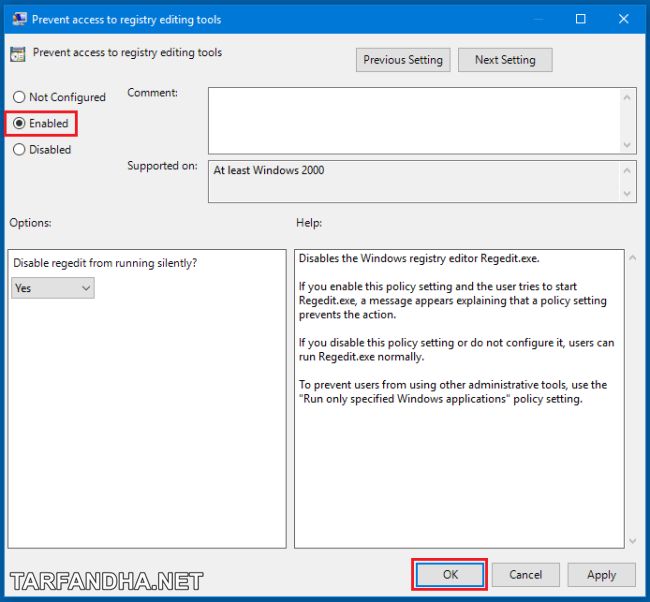The height and width of the screenshot is (602, 650).
Task: Go to the Next Setting
Action: click(x=505, y=60)
